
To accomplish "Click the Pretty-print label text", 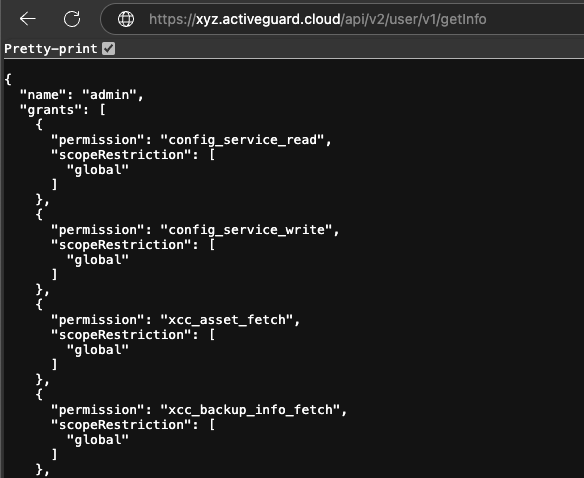I will 51,49.
